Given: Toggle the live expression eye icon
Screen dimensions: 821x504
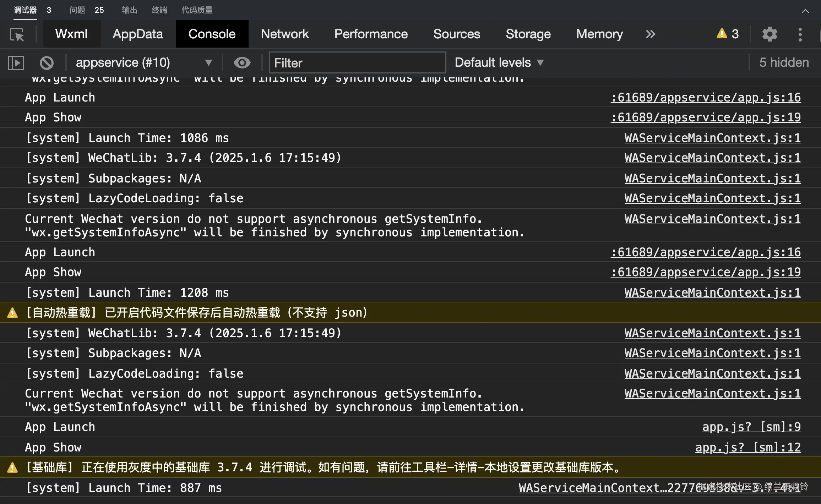Looking at the screenshot, I should click(x=242, y=63).
